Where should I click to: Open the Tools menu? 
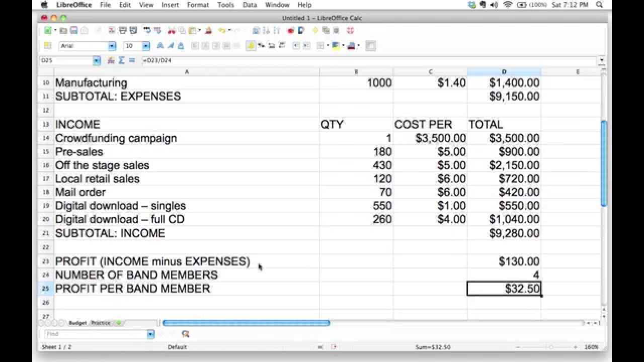[225, 5]
